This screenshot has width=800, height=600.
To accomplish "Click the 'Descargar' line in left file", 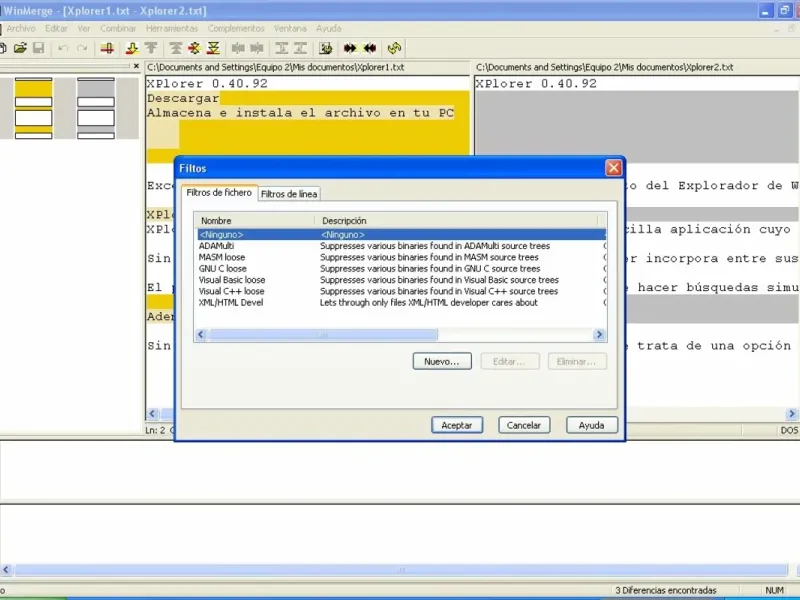I will coord(183,98).
